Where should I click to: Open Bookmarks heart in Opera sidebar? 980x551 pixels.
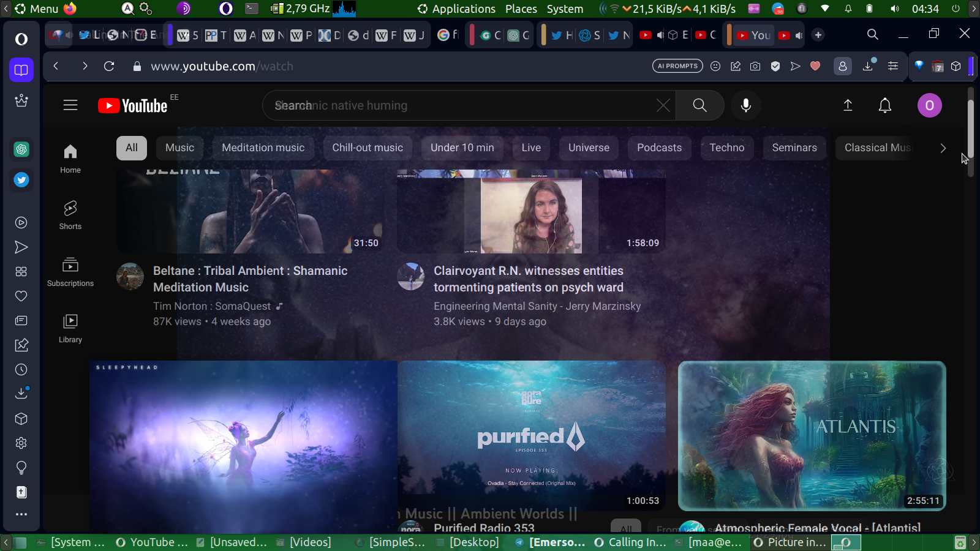tap(21, 296)
